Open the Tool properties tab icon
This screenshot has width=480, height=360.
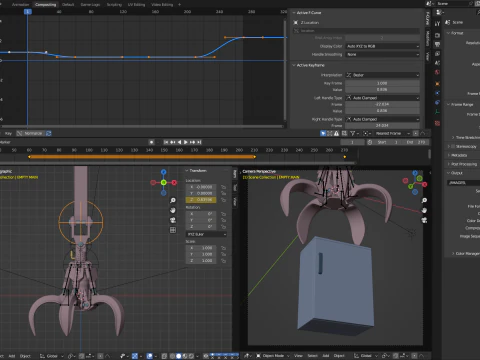pos(437,23)
